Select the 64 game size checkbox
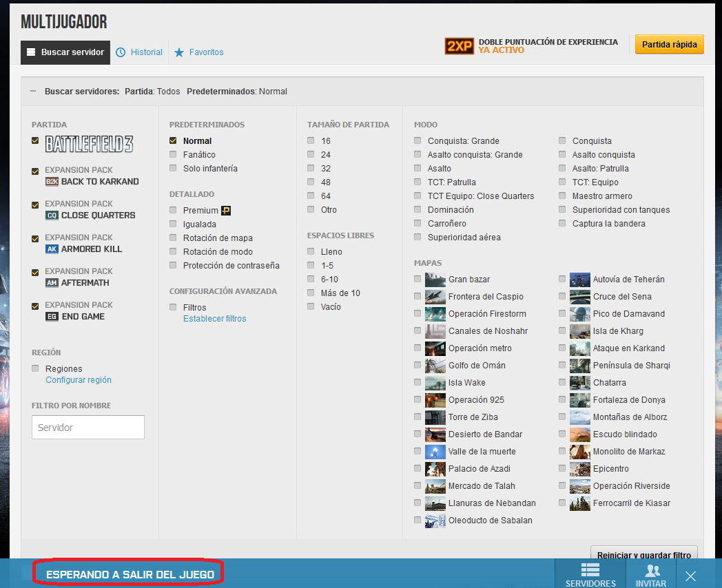Image resolution: width=722 pixels, height=588 pixels. (311, 196)
